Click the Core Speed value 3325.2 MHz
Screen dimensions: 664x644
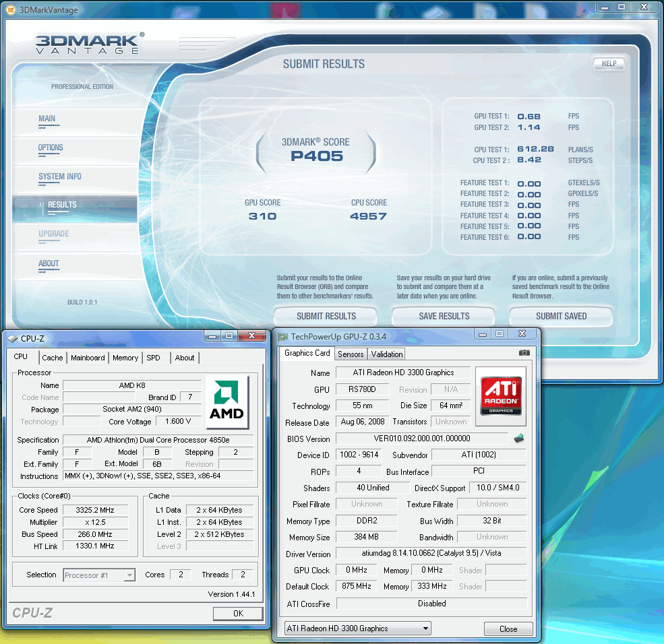[95, 510]
